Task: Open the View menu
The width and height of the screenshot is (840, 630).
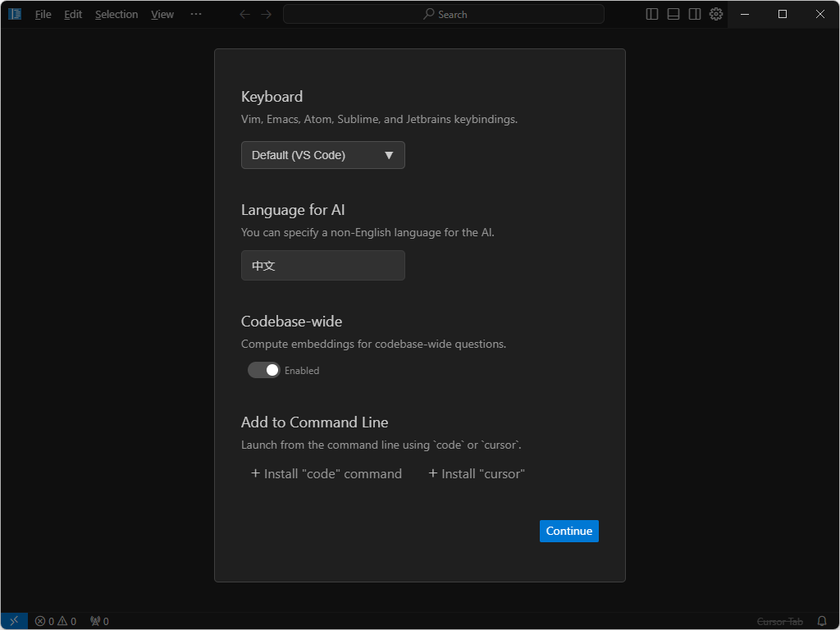Action: pyautogui.click(x=162, y=15)
